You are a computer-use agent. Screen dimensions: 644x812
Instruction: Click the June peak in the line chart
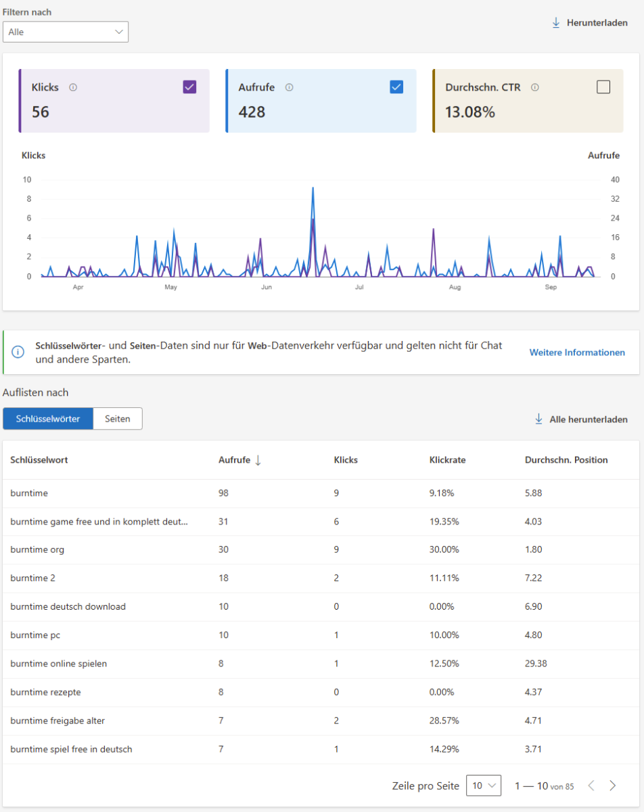[313, 189]
